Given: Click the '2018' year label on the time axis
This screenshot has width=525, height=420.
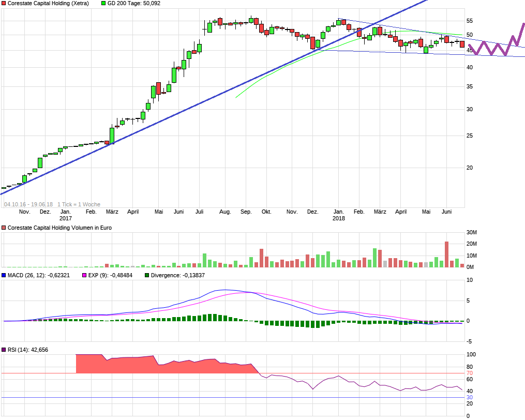Looking at the screenshot, I should [x=338, y=218].
